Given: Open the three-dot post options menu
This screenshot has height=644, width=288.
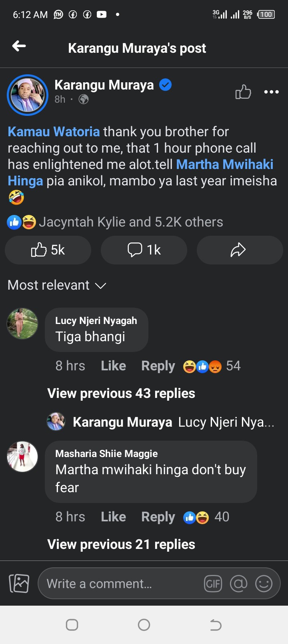Looking at the screenshot, I should tap(271, 92).
